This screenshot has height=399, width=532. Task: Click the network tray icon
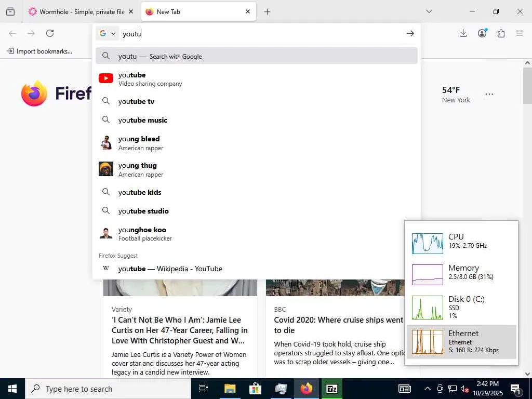point(453,389)
